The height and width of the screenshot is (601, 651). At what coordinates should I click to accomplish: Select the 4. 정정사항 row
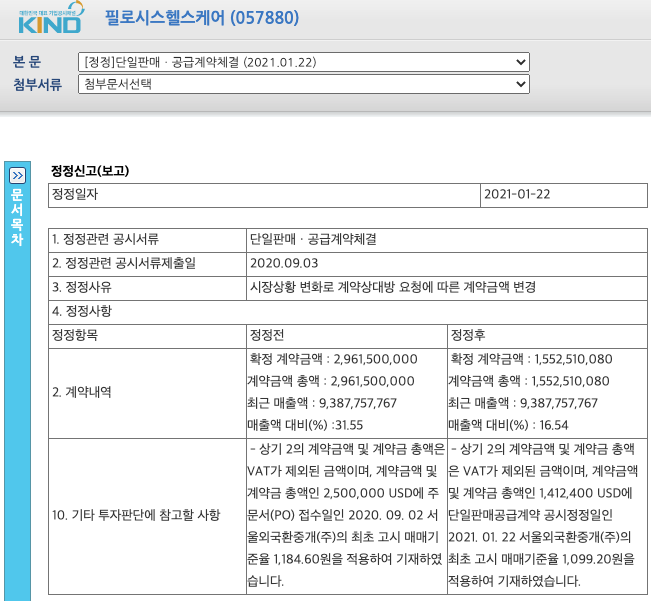click(x=348, y=312)
